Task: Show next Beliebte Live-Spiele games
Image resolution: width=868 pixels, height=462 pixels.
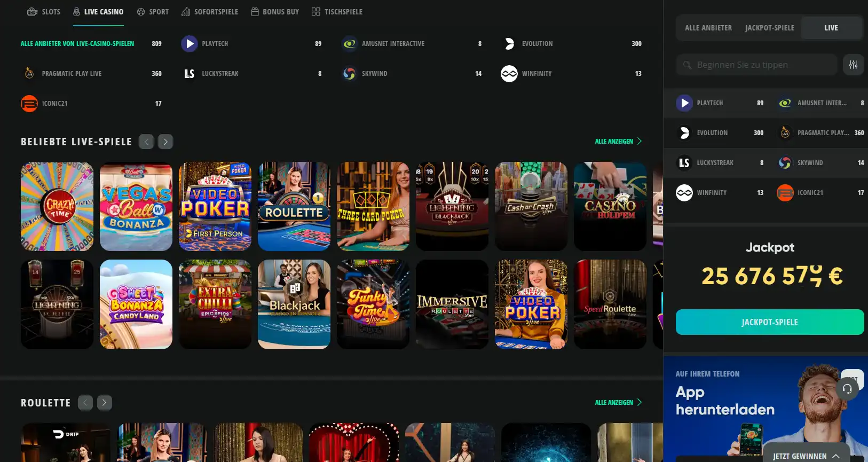Action: point(165,142)
